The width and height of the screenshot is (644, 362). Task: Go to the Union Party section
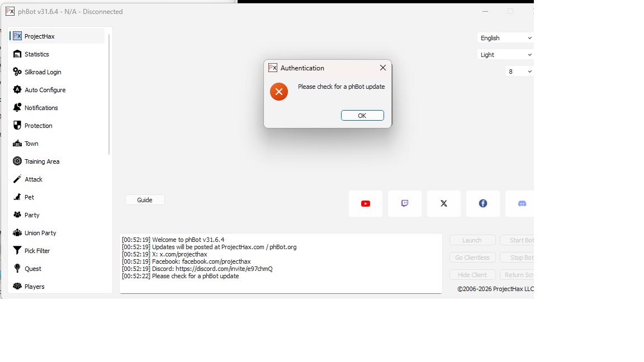point(40,233)
